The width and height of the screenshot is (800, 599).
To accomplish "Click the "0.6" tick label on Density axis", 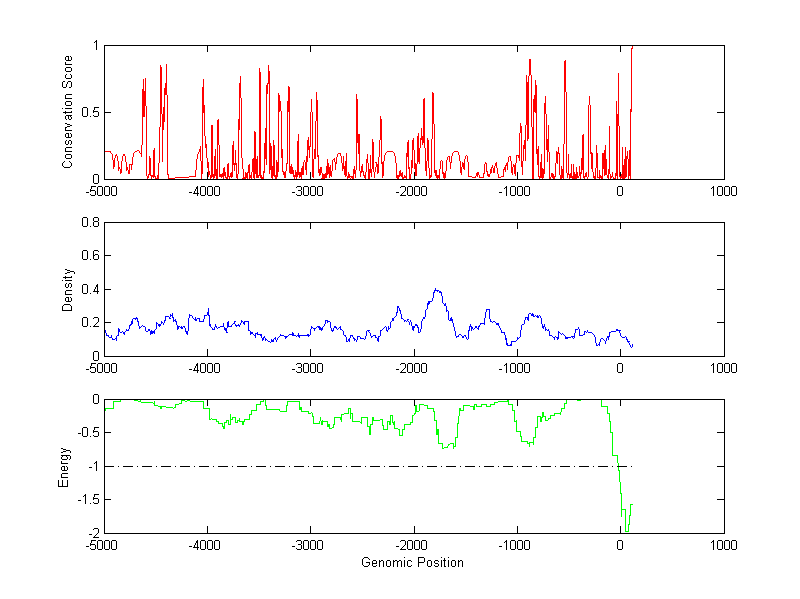I will [88, 256].
